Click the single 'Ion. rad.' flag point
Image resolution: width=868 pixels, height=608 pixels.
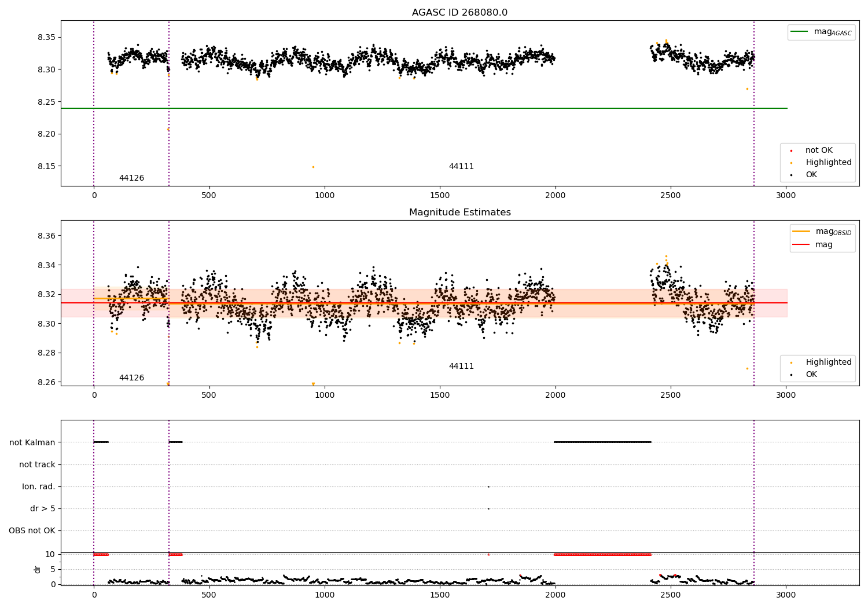coord(488,487)
